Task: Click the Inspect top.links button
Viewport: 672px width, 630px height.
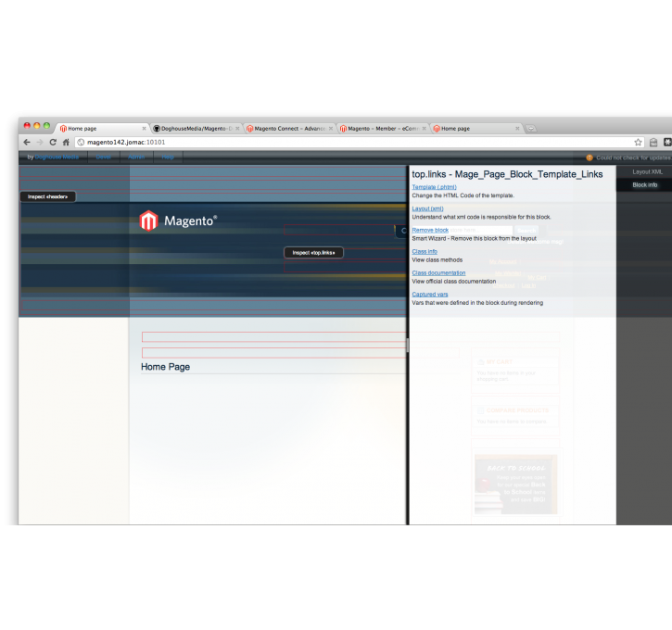Action: click(313, 253)
